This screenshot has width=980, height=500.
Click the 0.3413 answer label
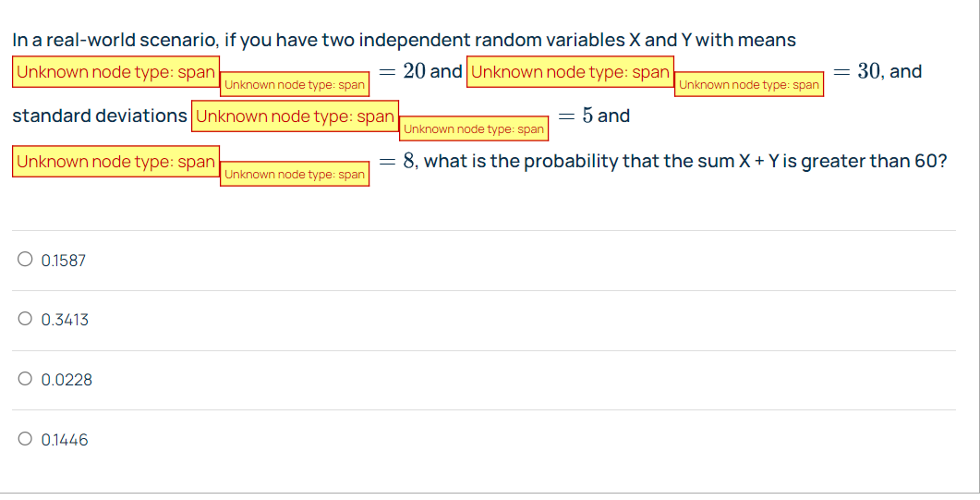point(66,320)
